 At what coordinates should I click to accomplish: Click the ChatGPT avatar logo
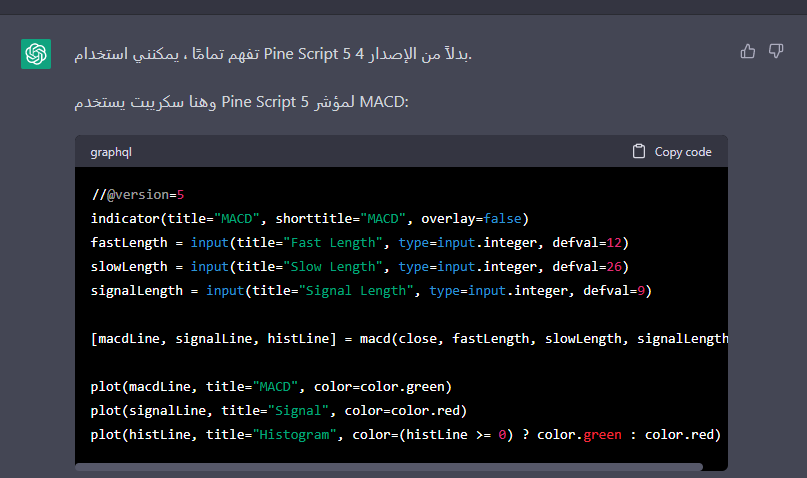coord(36,54)
